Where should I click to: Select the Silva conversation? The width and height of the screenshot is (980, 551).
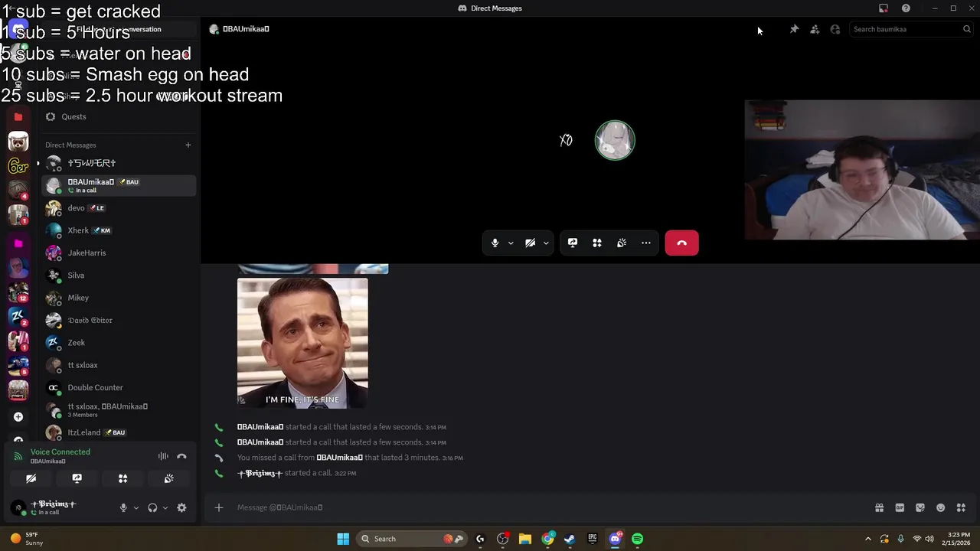pyautogui.click(x=119, y=275)
